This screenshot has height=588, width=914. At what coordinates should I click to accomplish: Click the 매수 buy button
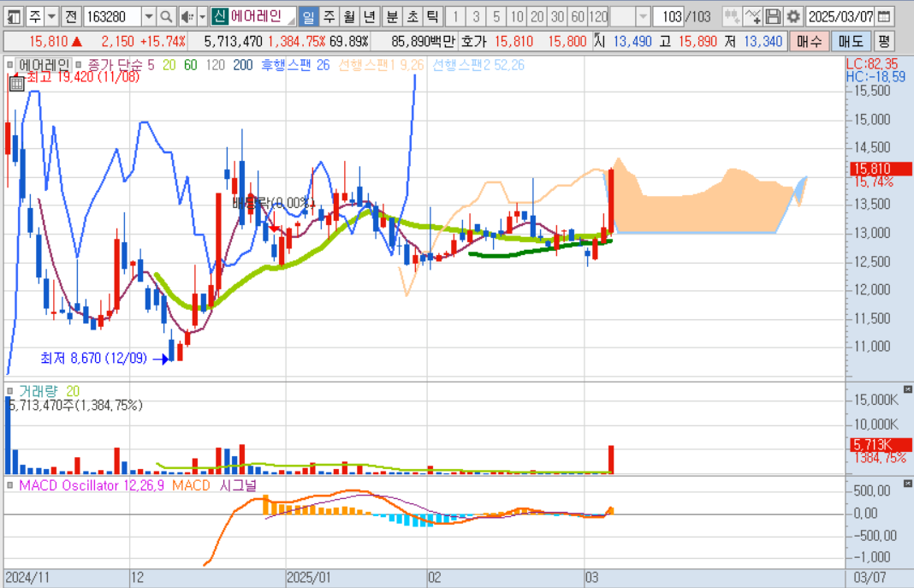[810, 41]
